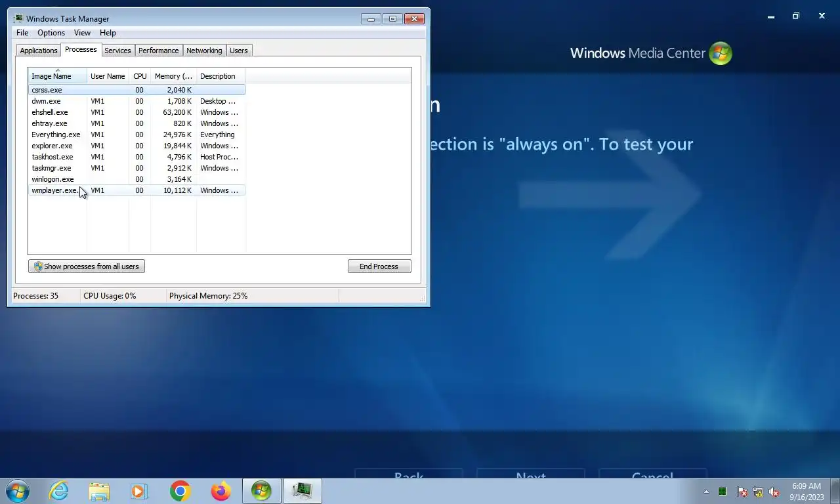Viewport: 840px width, 504px height.
Task: Restore down the Windows Media Center window
Action: click(x=795, y=16)
